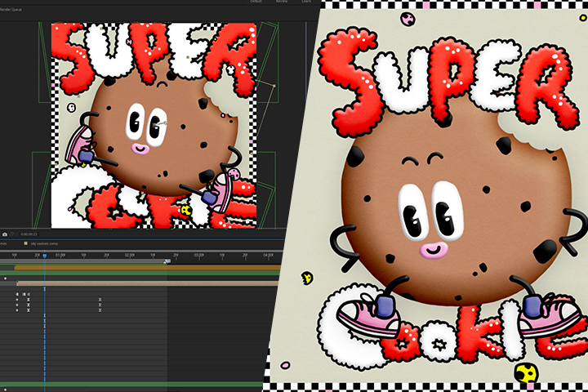The image size is (588, 392).
Task: Click the blue current-time indicator playhead
Action: (45, 256)
